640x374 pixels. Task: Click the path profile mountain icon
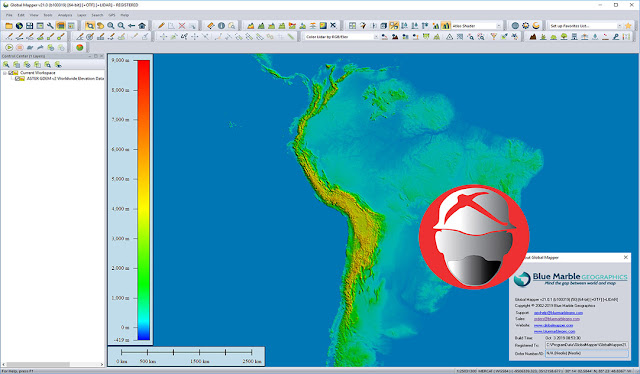[x=251, y=26]
